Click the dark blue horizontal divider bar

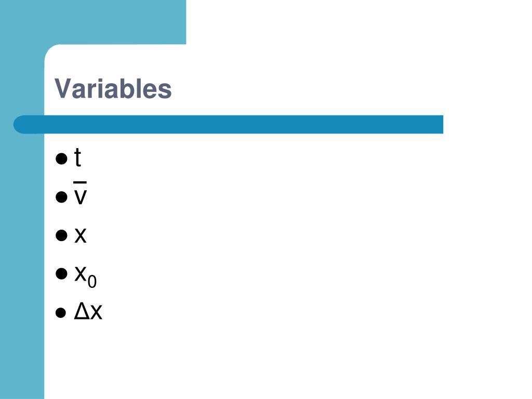pos(228,125)
